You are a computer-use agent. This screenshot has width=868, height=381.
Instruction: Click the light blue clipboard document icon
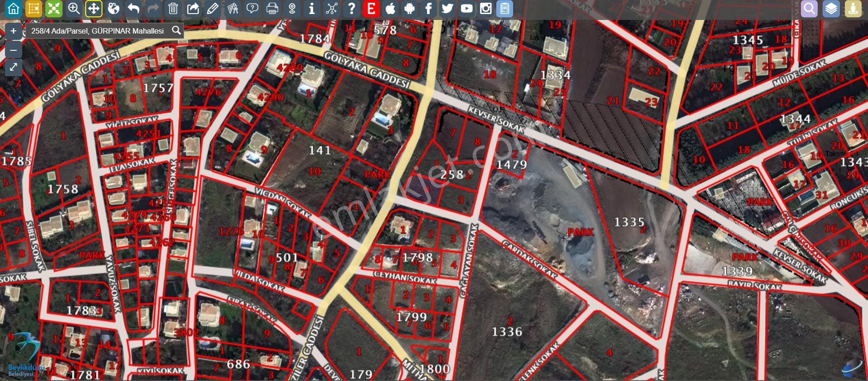click(504, 9)
